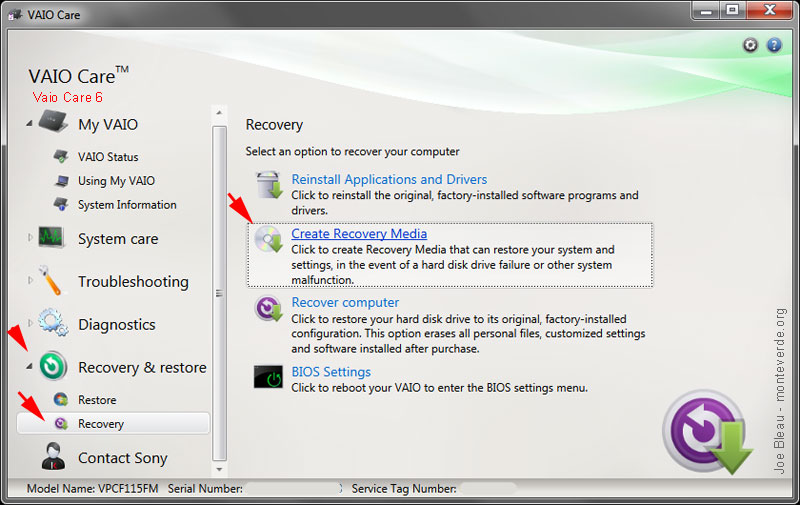
Task: Open BIOS Settings link
Action: 331,372
